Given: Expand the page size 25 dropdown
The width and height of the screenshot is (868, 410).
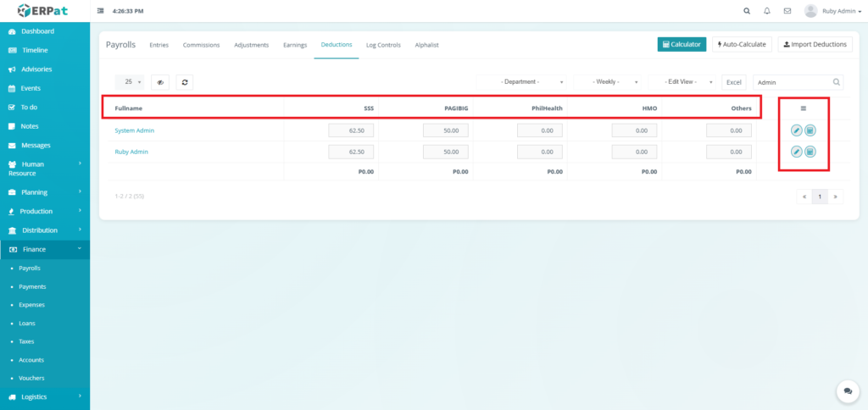Looking at the screenshot, I should point(131,82).
